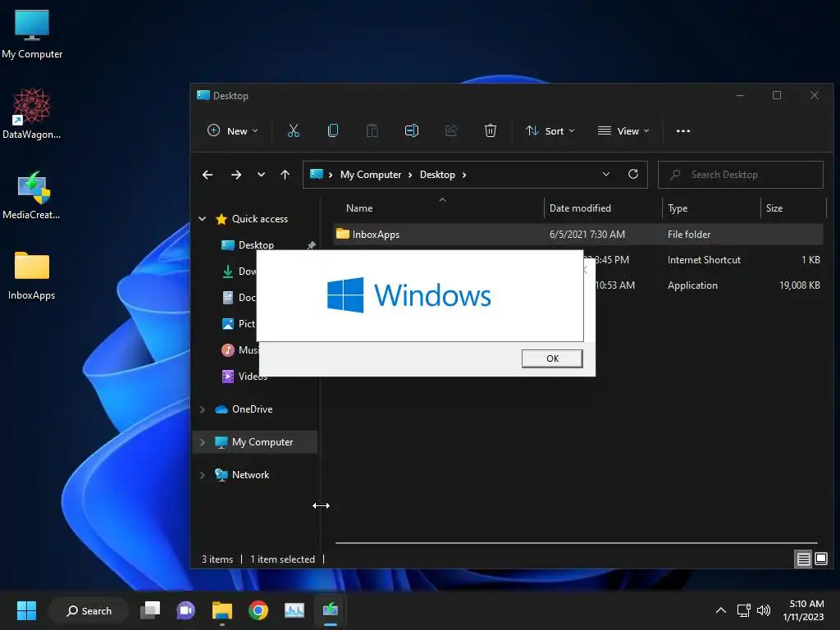840x630 pixels.
Task: Open the clock and date in taskbar
Action: pyautogui.click(x=803, y=610)
